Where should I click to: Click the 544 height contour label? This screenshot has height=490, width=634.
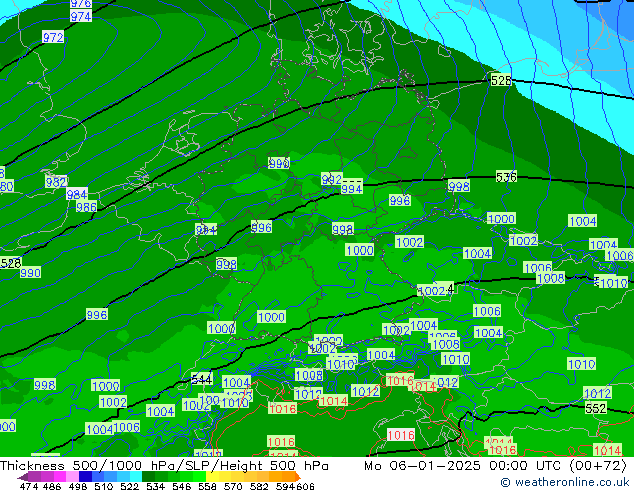click(x=201, y=380)
